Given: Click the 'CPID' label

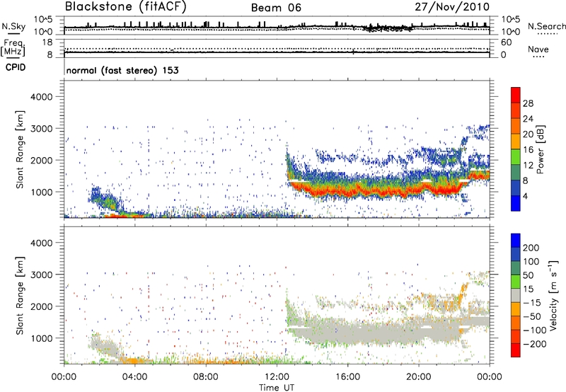Looking at the screenshot, I should 16,67.
